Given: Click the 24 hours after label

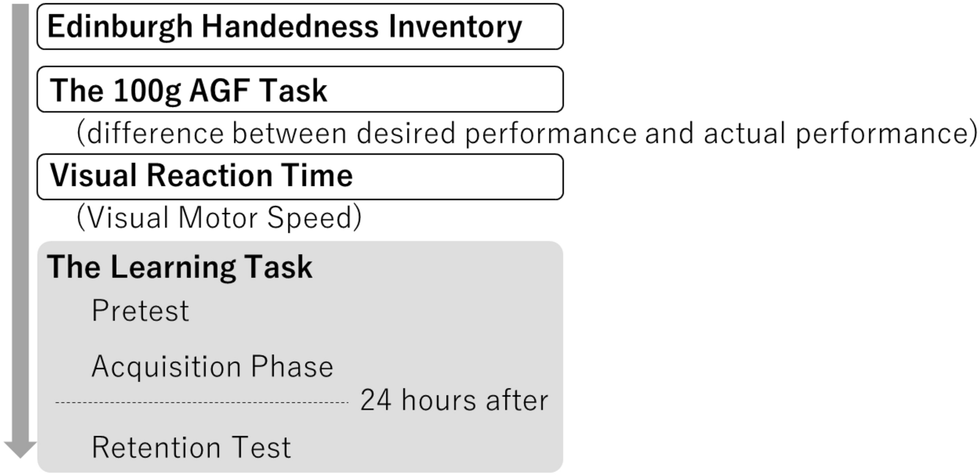Looking at the screenshot, I should coord(454,400).
